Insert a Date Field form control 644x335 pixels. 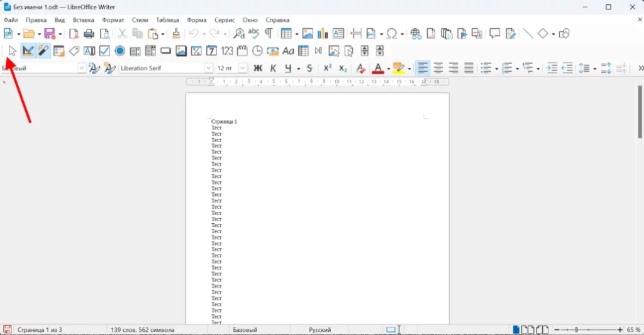[x=211, y=51]
